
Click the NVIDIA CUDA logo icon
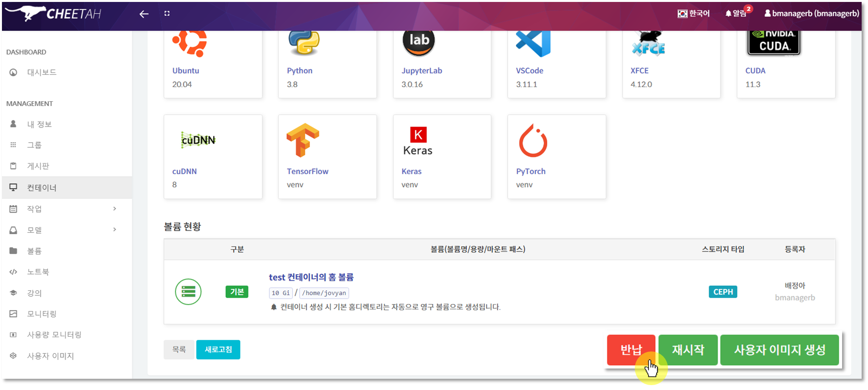pyautogui.click(x=774, y=43)
